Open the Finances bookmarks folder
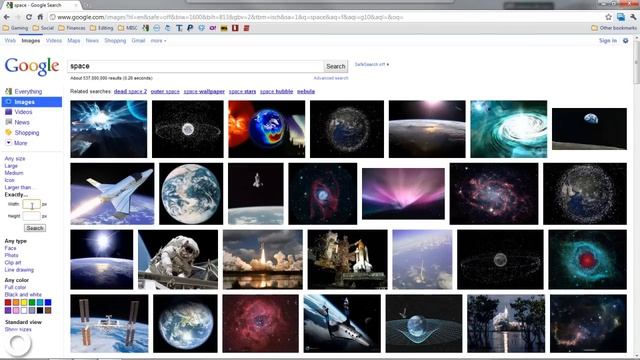 [72, 28]
